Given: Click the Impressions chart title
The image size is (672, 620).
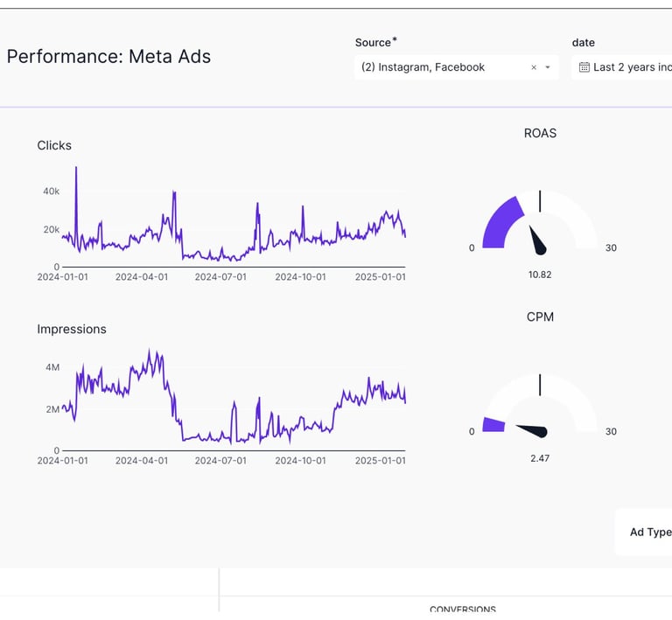Looking at the screenshot, I should (72, 329).
